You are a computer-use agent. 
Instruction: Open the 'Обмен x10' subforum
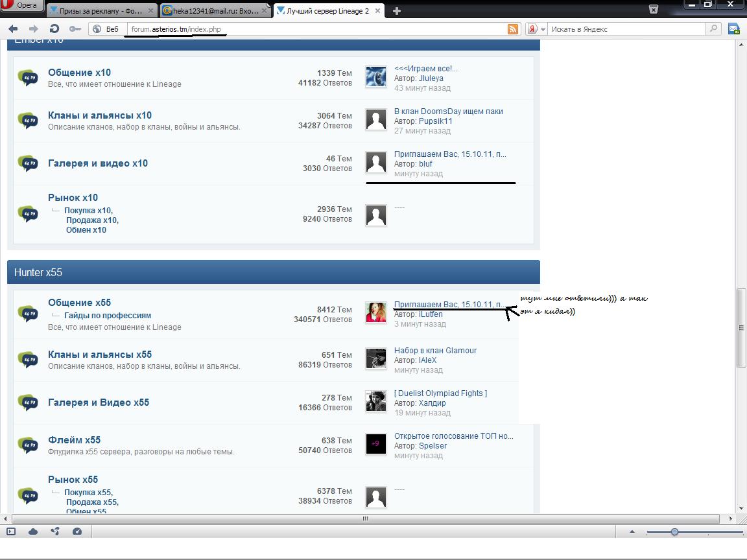(86, 229)
